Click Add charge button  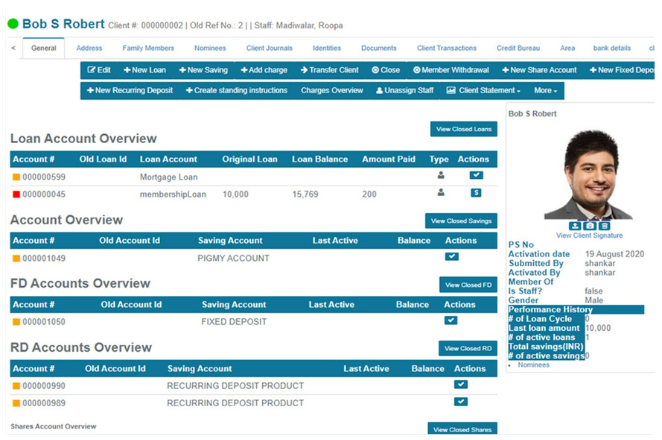coord(264,70)
